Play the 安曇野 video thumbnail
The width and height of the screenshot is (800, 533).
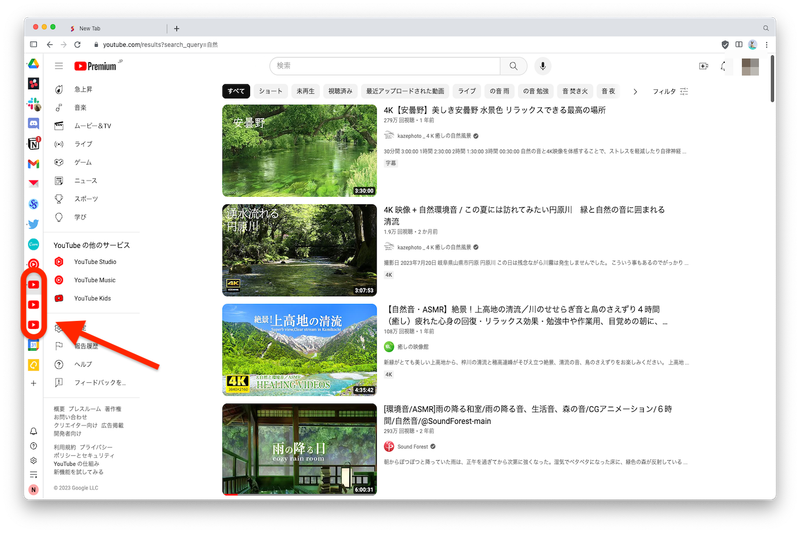click(x=299, y=150)
